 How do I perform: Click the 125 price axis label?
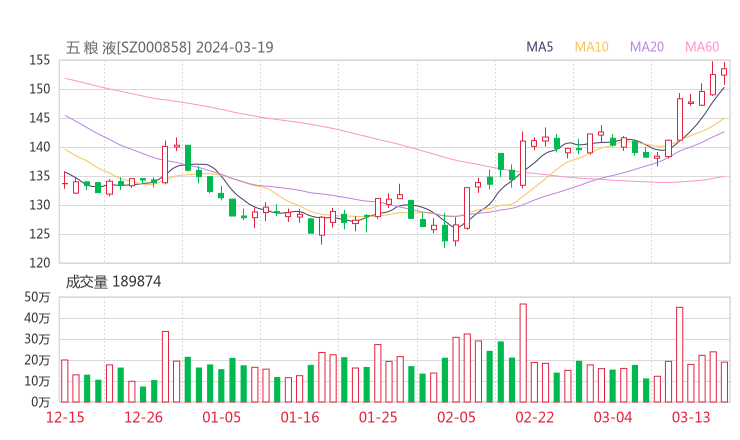(x=40, y=234)
